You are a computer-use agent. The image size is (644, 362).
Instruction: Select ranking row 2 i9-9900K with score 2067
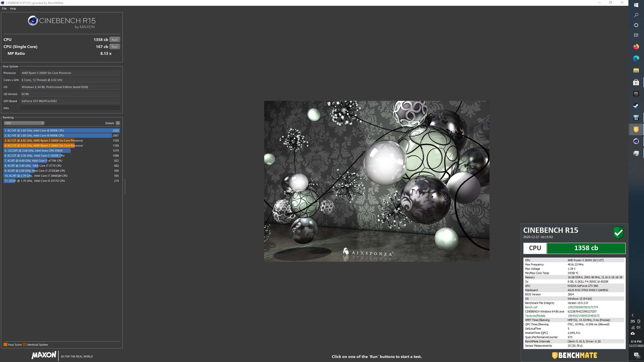click(x=62, y=135)
